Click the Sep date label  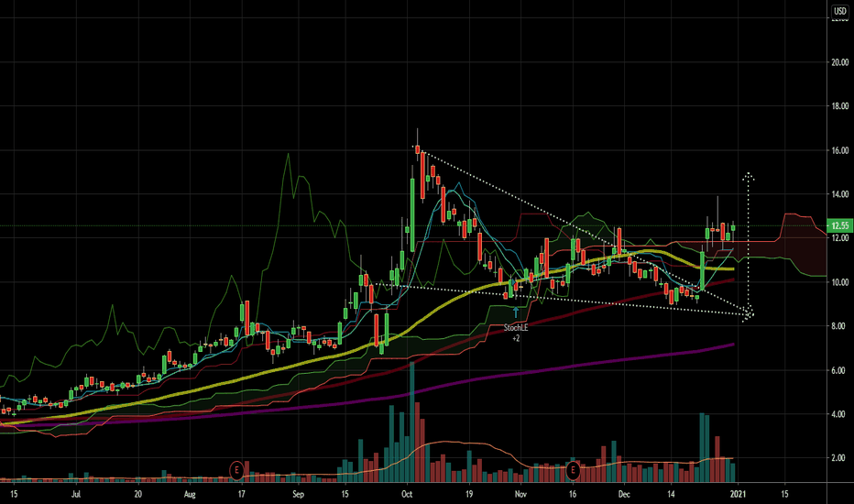pos(298,494)
